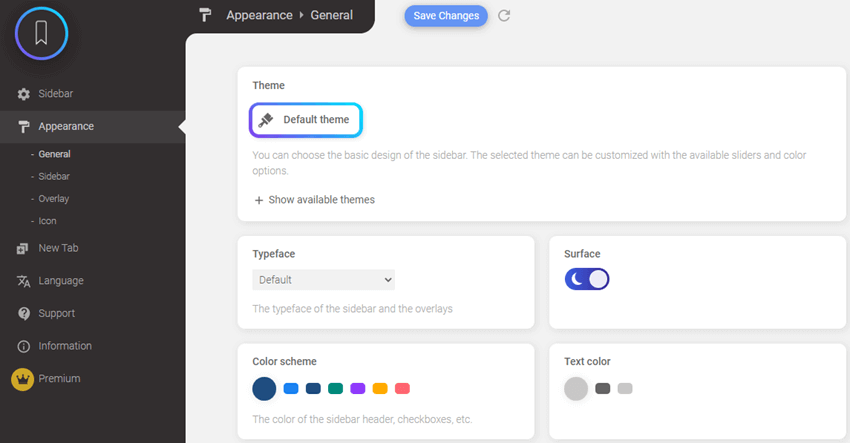Click the New Tab icon
Viewport: 850px width, 443px height.
point(24,248)
